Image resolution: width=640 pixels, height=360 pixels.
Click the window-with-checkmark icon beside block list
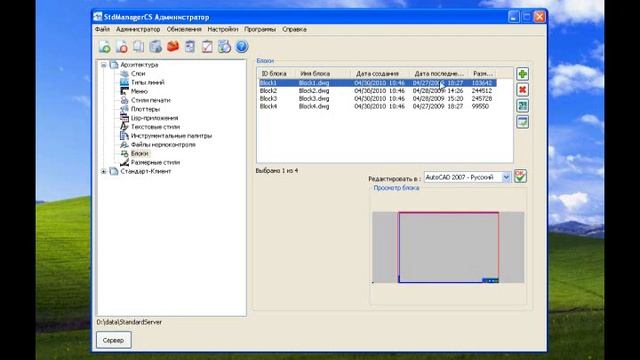point(522,122)
